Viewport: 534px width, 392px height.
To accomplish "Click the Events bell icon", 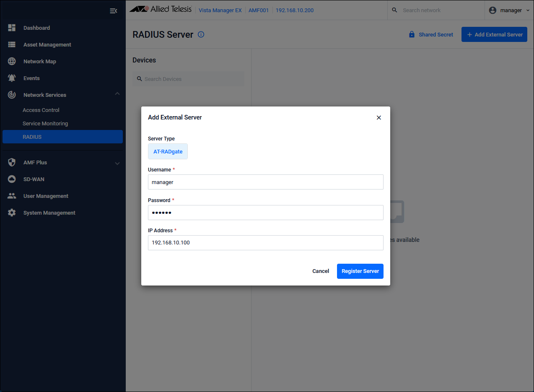I will pos(12,78).
